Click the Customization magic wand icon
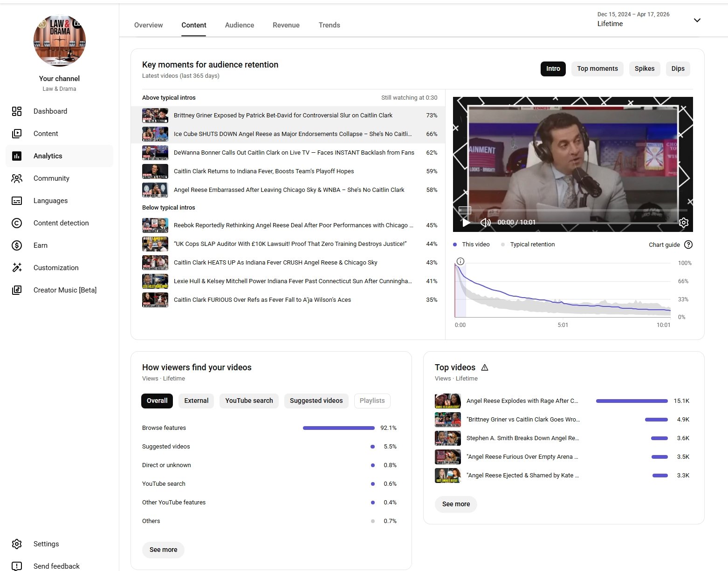The height and width of the screenshot is (571, 728). pyautogui.click(x=17, y=268)
